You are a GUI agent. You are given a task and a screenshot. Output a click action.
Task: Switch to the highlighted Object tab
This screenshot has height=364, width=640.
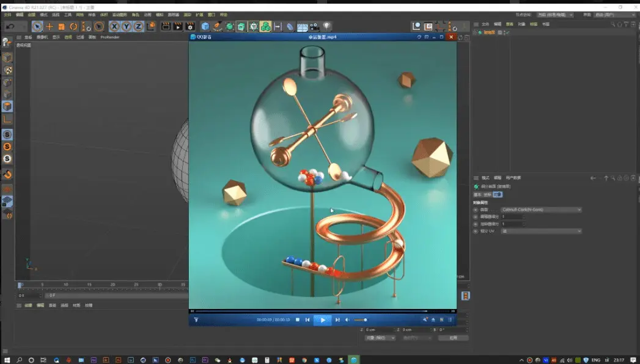click(x=498, y=194)
